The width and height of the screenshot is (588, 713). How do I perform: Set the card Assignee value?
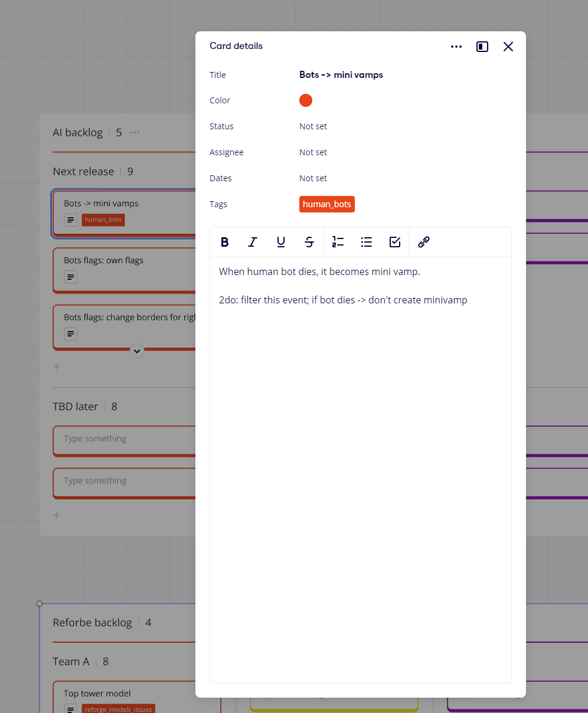tap(313, 152)
